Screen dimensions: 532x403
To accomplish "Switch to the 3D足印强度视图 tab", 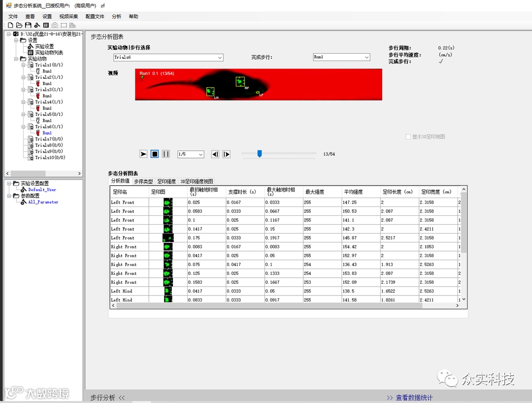I will click(x=197, y=181).
